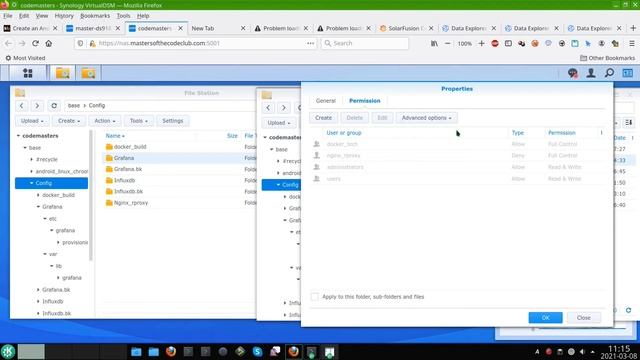Select the Grafana.bk folder in file list
The width and height of the screenshot is (640, 360).
pyautogui.click(x=128, y=169)
